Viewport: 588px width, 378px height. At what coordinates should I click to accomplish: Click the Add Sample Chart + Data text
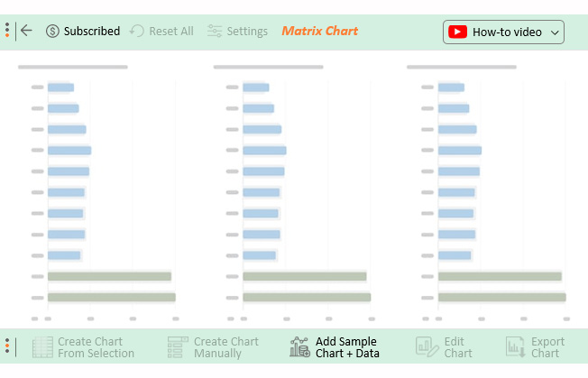click(347, 347)
